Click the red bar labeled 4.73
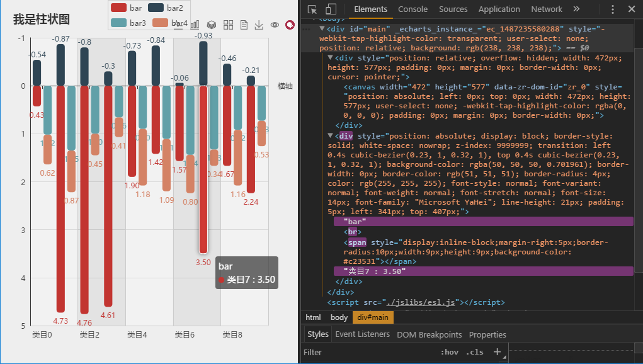This screenshot has height=364, width=643. (x=60, y=199)
